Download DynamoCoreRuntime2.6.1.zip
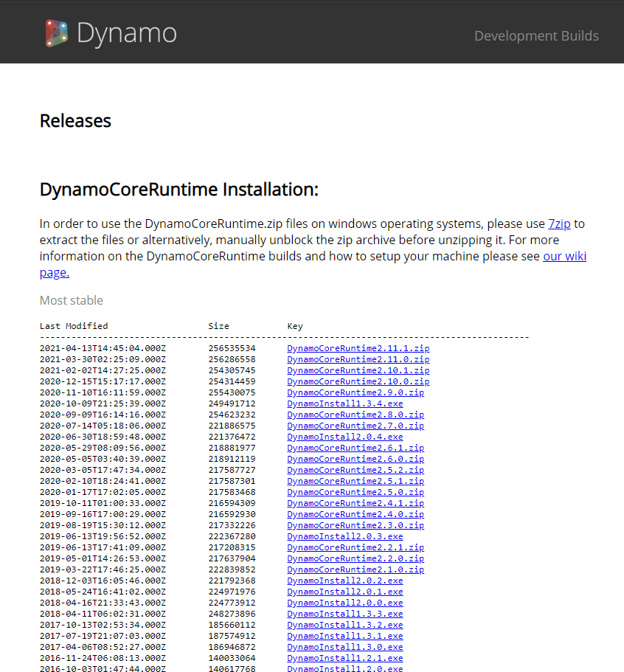Image resolution: width=624 pixels, height=672 pixels. click(356, 448)
